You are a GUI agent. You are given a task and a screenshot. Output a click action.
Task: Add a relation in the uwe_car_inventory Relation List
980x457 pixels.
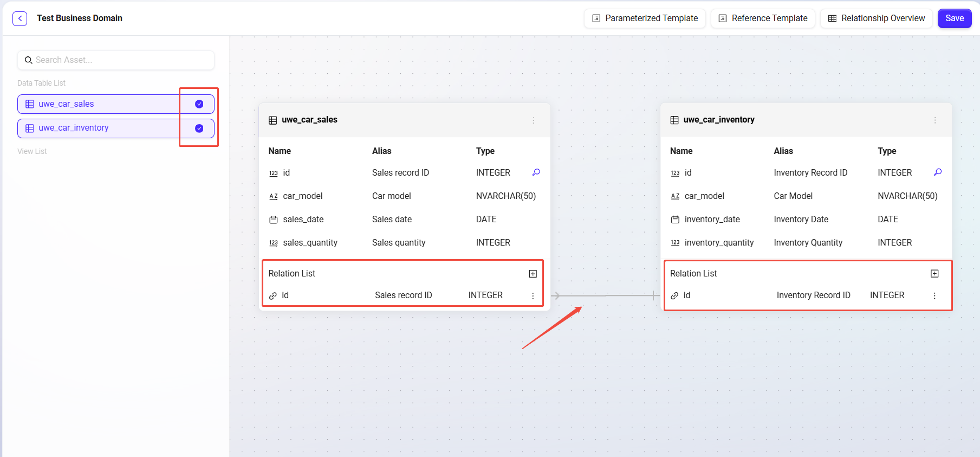pyautogui.click(x=934, y=274)
